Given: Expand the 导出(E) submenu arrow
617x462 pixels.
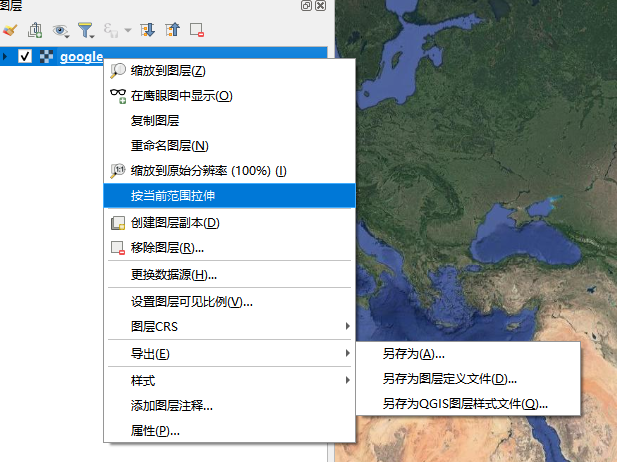Looking at the screenshot, I should pyautogui.click(x=347, y=353).
